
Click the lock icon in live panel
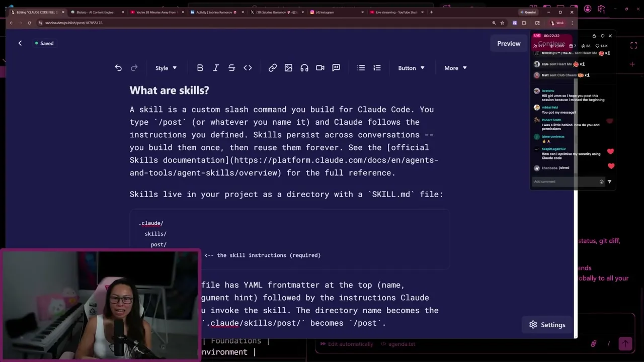tap(594, 36)
